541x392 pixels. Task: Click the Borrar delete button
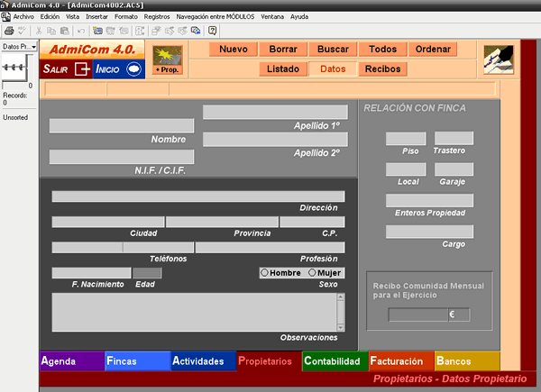pyautogui.click(x=283, y=50)
